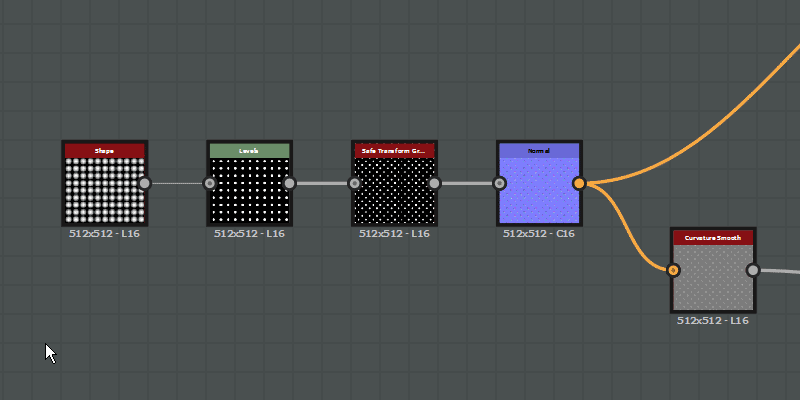Select the blue Normal node header
The image size is (800, 400).
[x=539, y=151]
